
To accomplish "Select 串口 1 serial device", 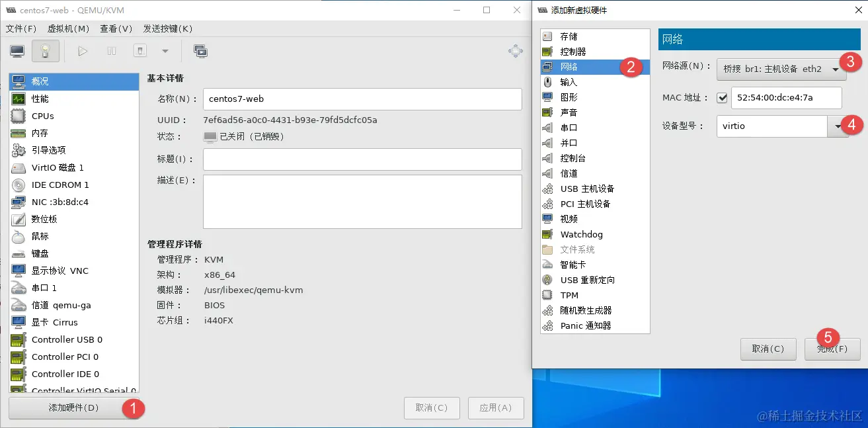I will 74,288.
